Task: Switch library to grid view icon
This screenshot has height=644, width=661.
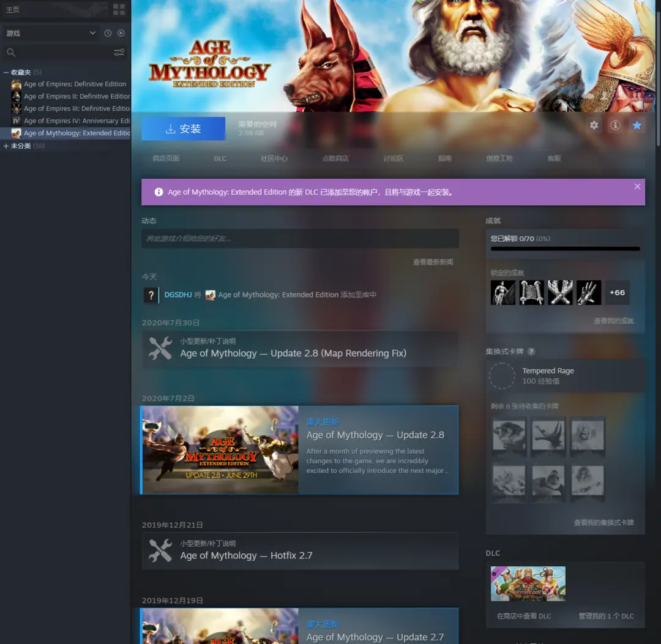Action: point(119,9)
